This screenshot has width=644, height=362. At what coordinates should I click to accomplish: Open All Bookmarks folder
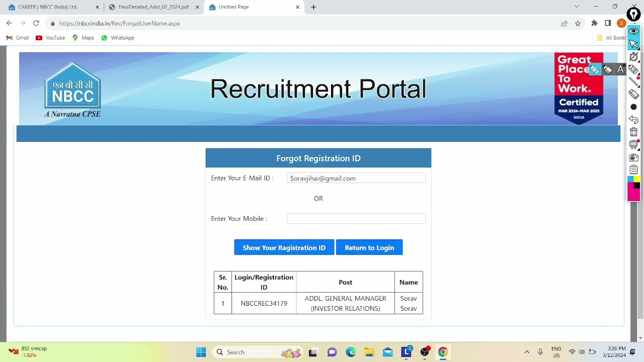pyautogui.click(x=611, y=38)
